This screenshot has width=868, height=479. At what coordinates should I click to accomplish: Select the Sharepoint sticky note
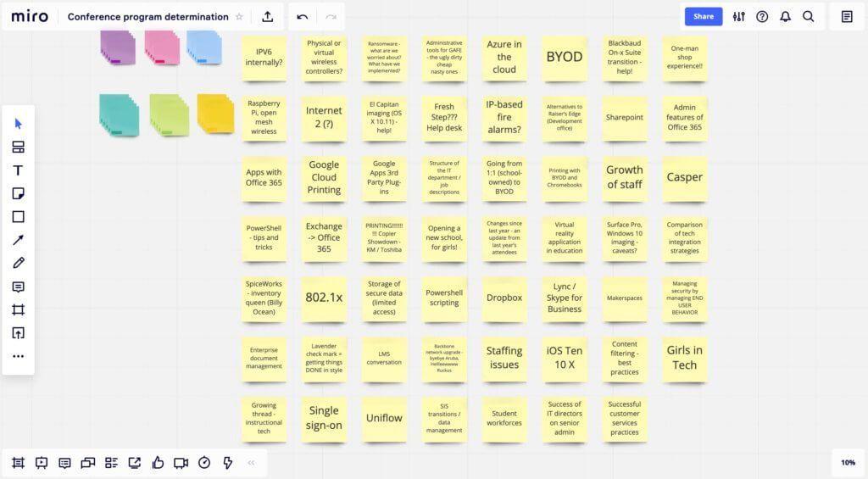click(x=625, y=117)
